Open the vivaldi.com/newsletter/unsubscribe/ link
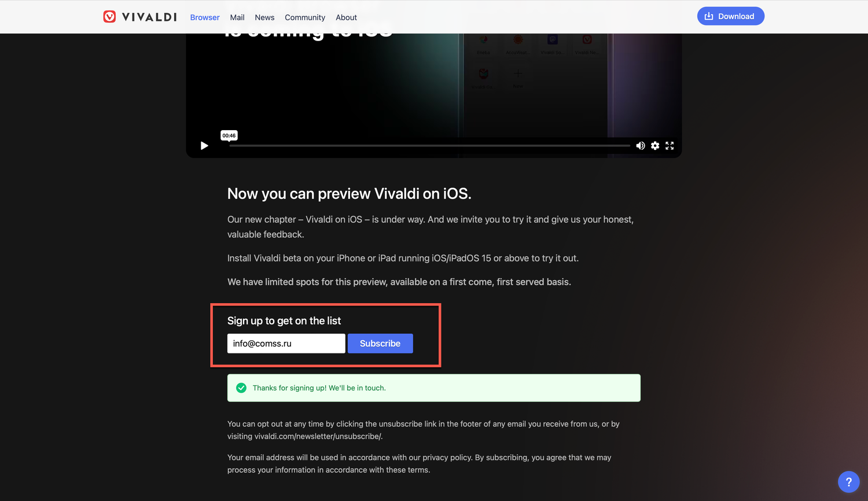The width and height of the screenshot is (868, 501). [318, 437]
